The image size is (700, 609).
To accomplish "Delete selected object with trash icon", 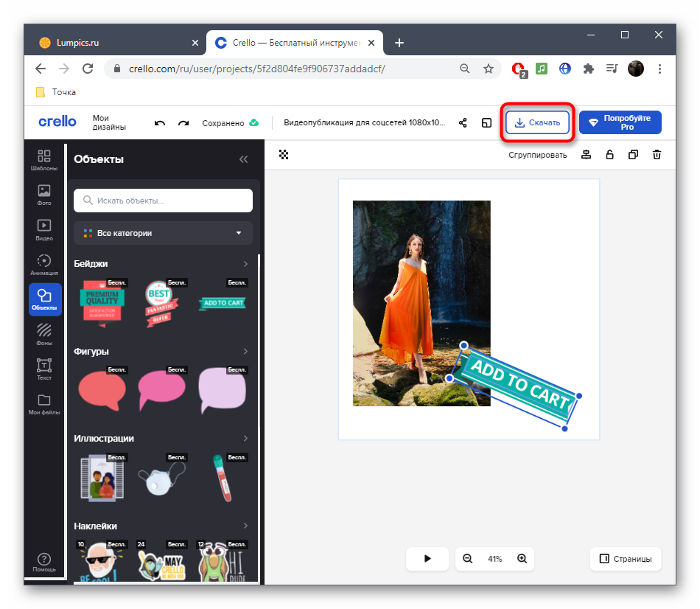I will (x=657, y=155).
